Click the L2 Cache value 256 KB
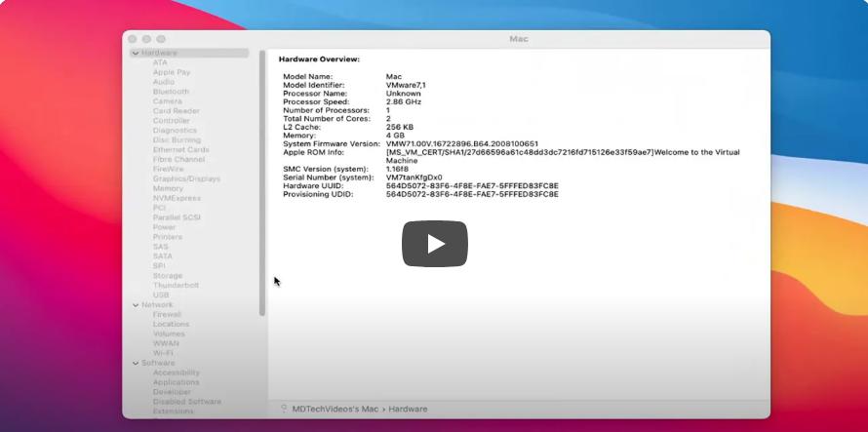Viewport: 868px width, 432px height. (400, 127)
